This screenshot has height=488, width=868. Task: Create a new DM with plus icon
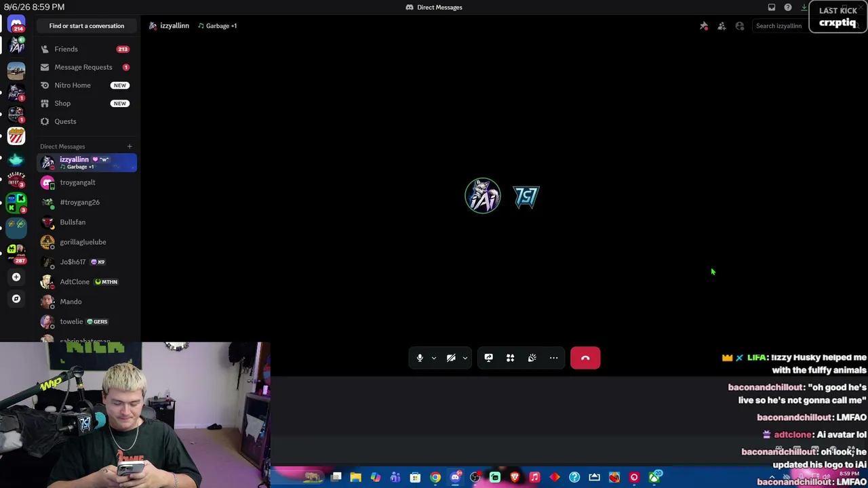coord(130,146)
